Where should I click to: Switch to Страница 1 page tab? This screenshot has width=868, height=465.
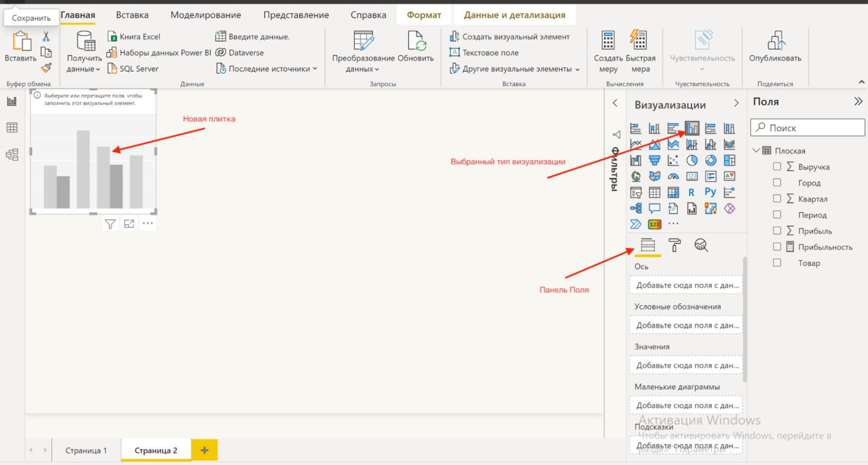tap(86, 450)
